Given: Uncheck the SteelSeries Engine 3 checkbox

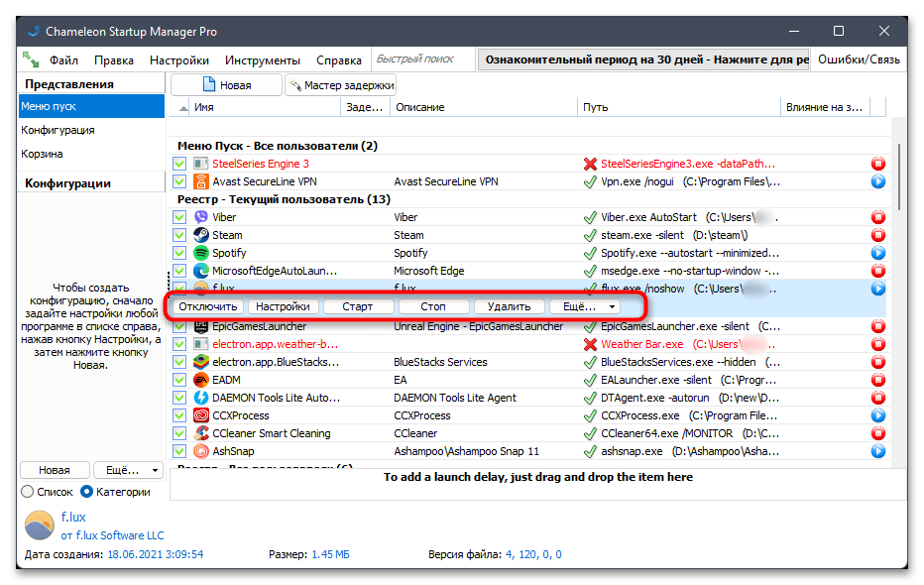Looking at the screenshot, I should [x=179, y=164].
